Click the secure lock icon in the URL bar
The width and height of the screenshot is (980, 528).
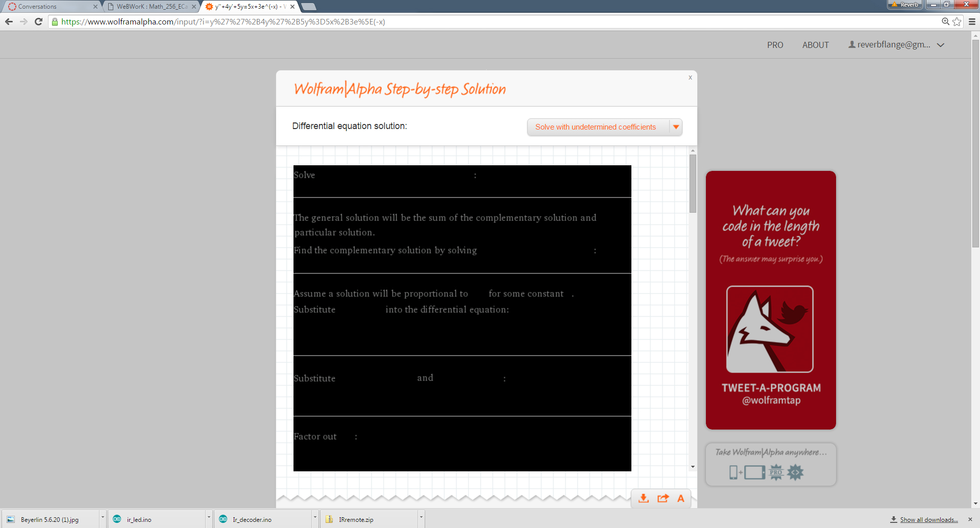[55, 21]
